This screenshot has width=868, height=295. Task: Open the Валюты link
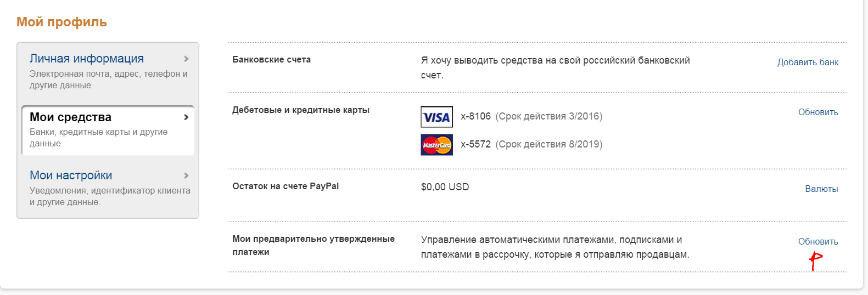821,189
